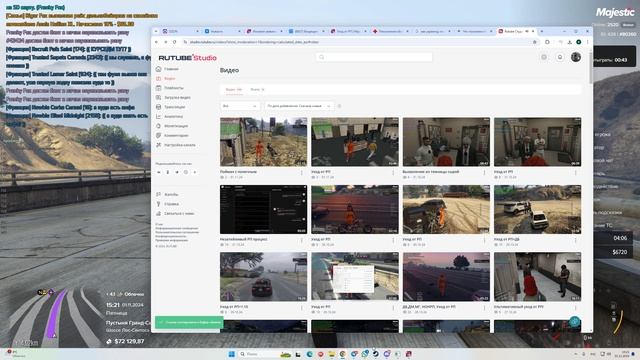Click the browser forward arrow
This screenshot has height=360, width=640.
[x=165, y=42]
